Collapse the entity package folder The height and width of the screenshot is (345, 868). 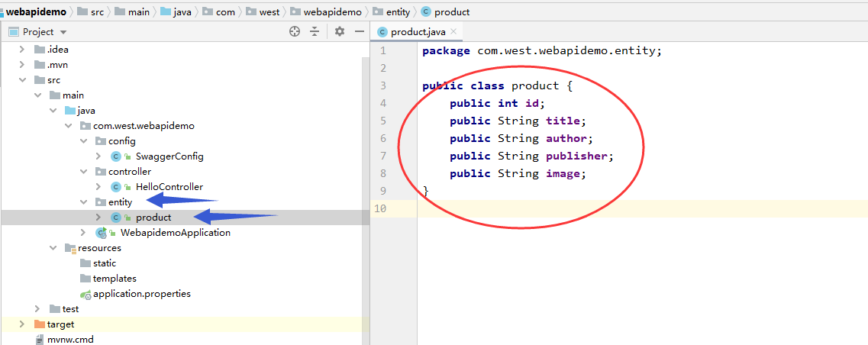(83, 202)
